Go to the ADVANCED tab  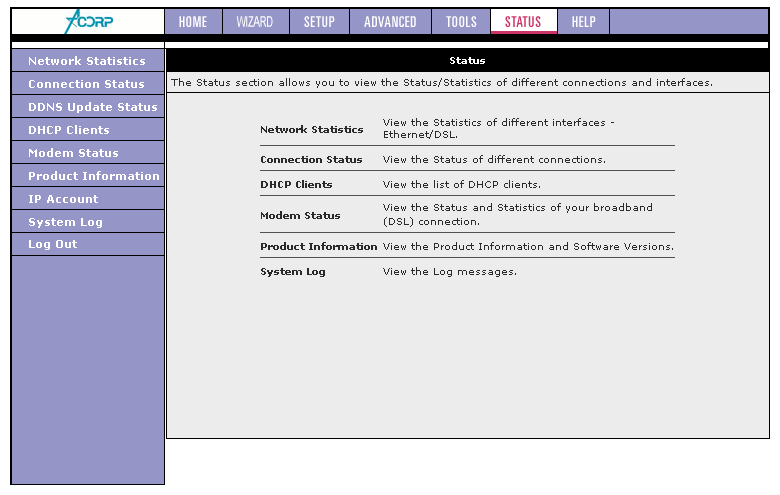pyautogui.click(x=390, y=22)
